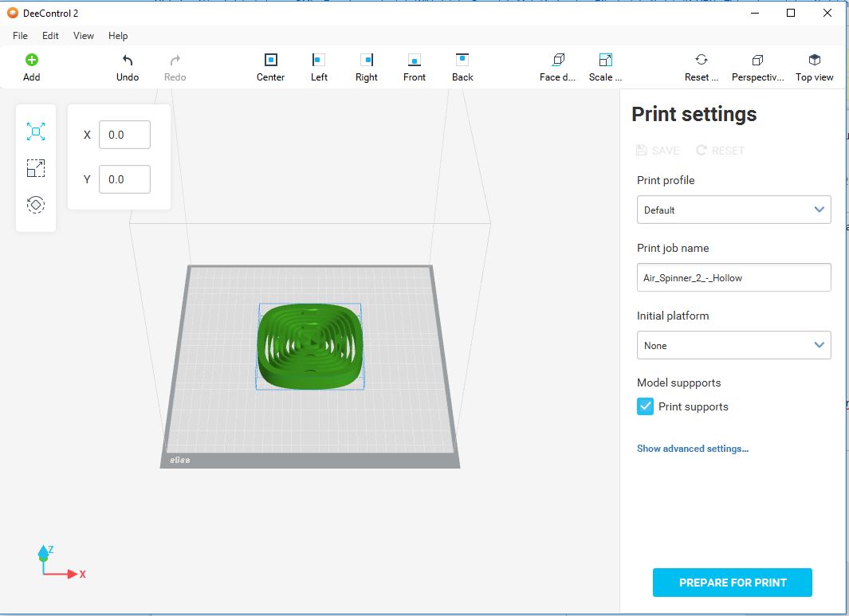
Task: Align model to Front
Action: point(415,61)
